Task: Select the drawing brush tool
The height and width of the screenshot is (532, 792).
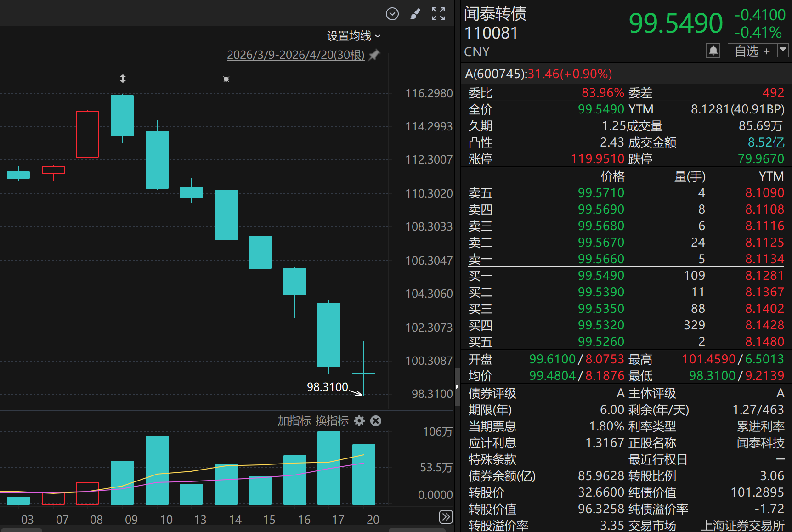Action: 415,14
